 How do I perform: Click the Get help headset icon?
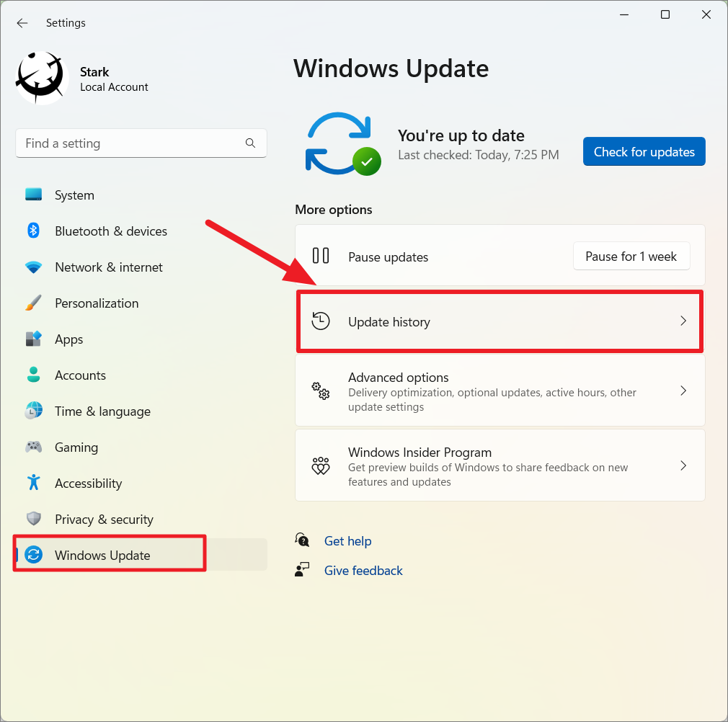pyautogui.click(x=302, y=540)
